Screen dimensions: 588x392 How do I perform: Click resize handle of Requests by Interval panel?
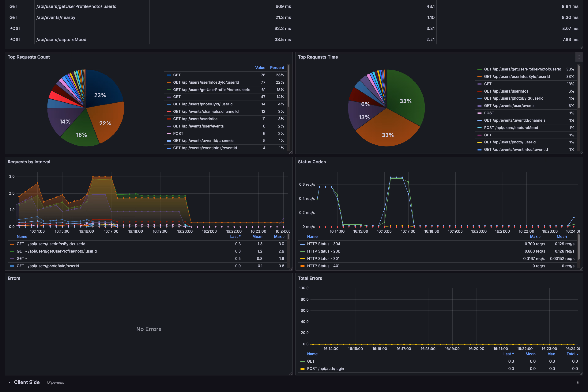point(290,269)
